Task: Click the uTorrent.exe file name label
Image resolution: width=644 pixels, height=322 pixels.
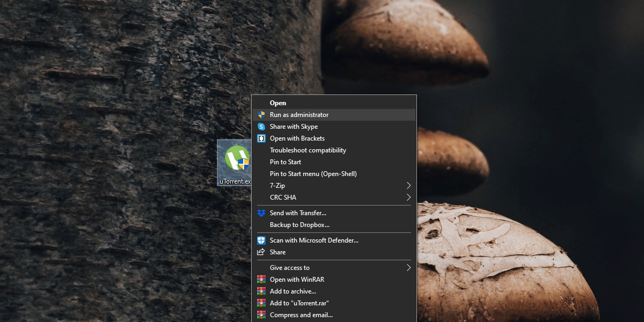Action: (x=236, y=181)
